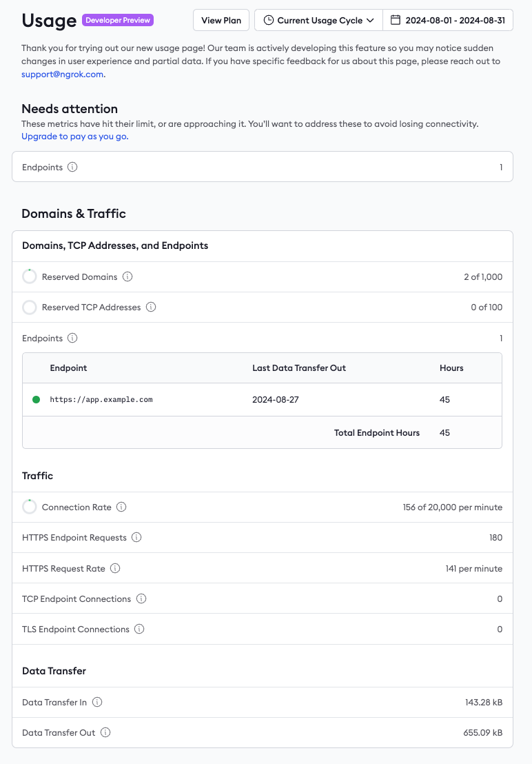The height and width of the screenshot is (764, 532).
Task: Click info icon beside Reserved TCP Addresses
Action: (151, 307)
